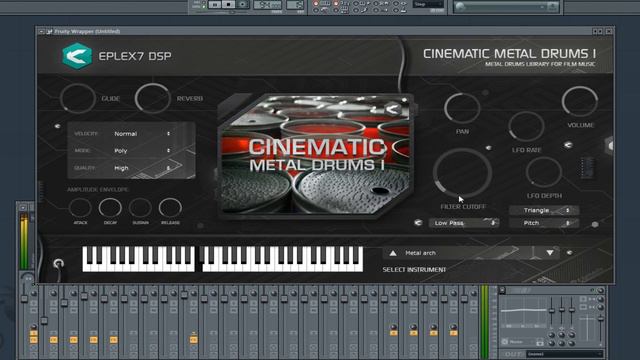The image size is (640, 360).
Task: Toggle the orange button on fourth mixer strip
Action: coord(93,340)
